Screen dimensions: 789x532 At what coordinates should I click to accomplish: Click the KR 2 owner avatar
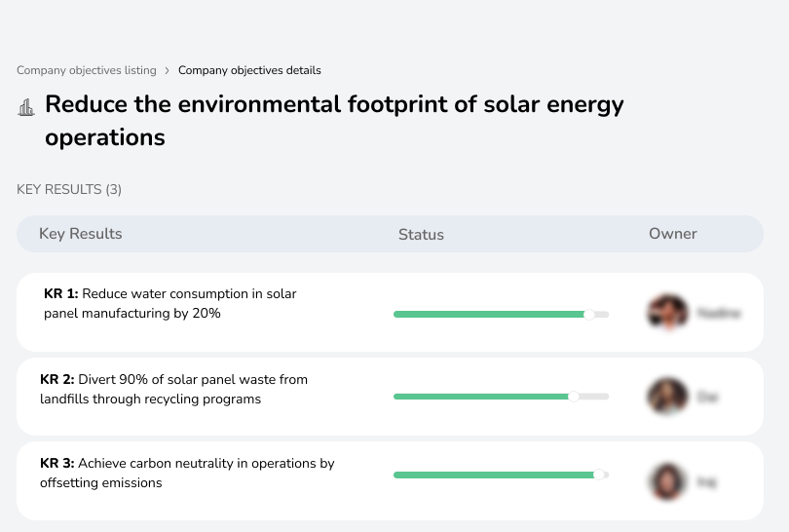668,397
